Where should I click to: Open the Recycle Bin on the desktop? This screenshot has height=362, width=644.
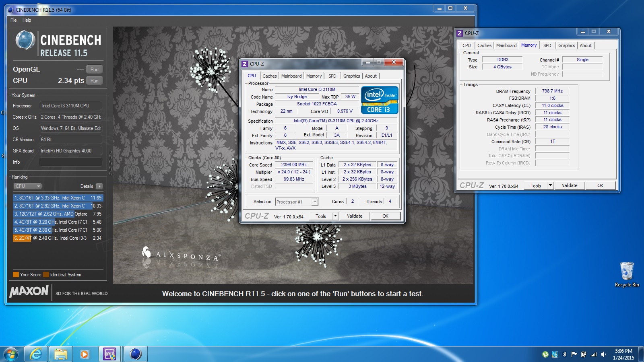627,275
